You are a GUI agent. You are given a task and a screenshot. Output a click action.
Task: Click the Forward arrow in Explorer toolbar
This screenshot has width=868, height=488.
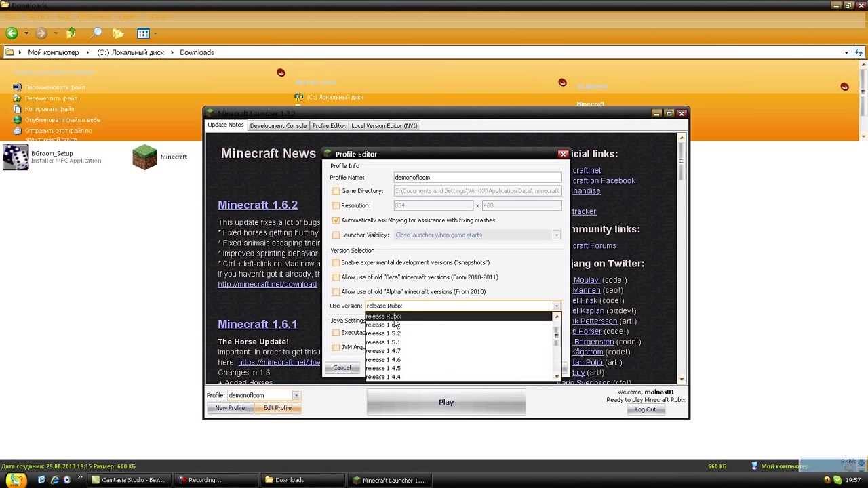pyautogui.click(x=41, y=33)
